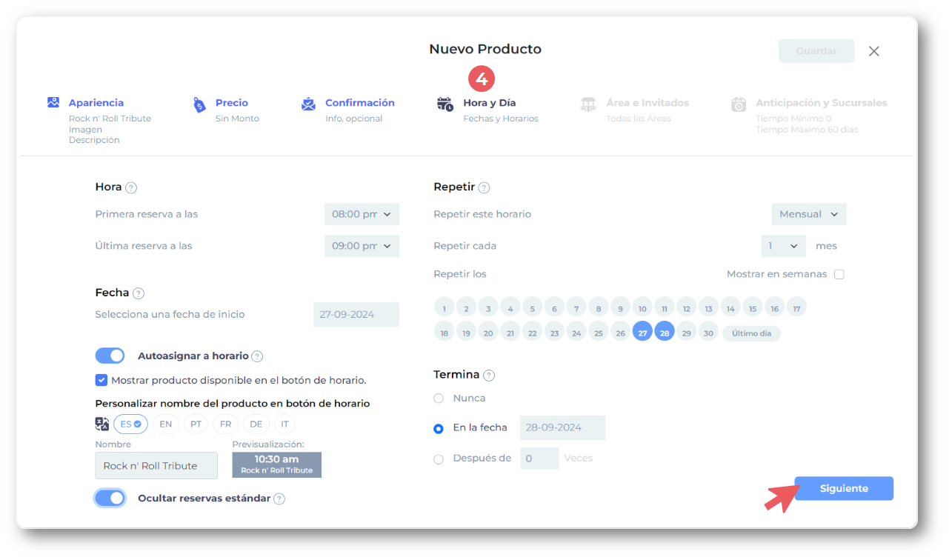Go to the Apariencia step
The width and height of the screenshot is (949, 560).
pos(96,103)
